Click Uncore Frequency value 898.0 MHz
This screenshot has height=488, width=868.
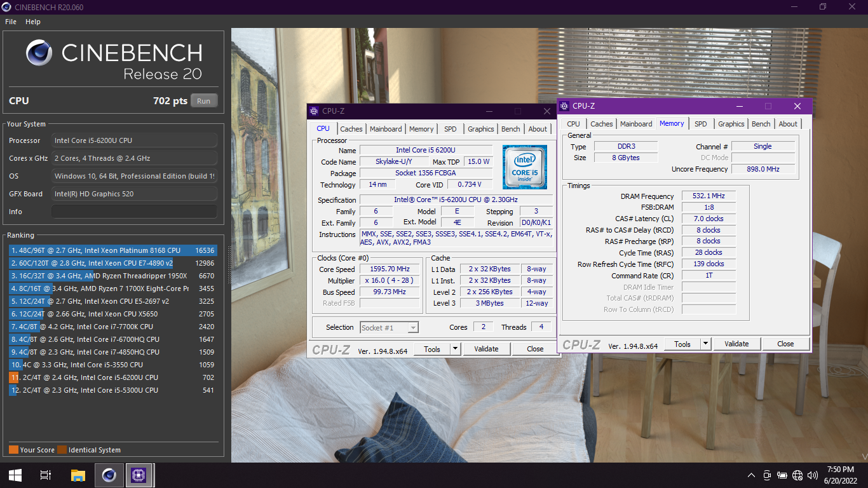coord(763,169)
